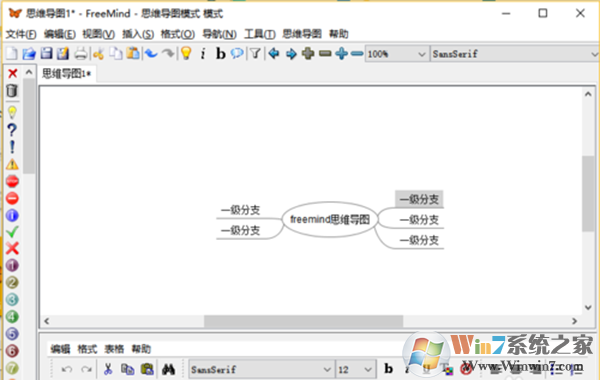600x380 pixels.
Task: Go to next map with blue right arrow
Action: pos(291,54)
